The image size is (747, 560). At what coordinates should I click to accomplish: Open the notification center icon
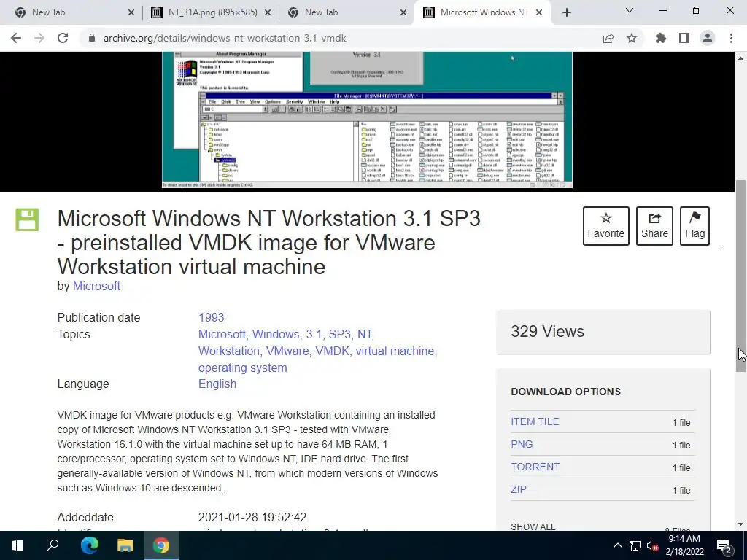pos(724,545)
